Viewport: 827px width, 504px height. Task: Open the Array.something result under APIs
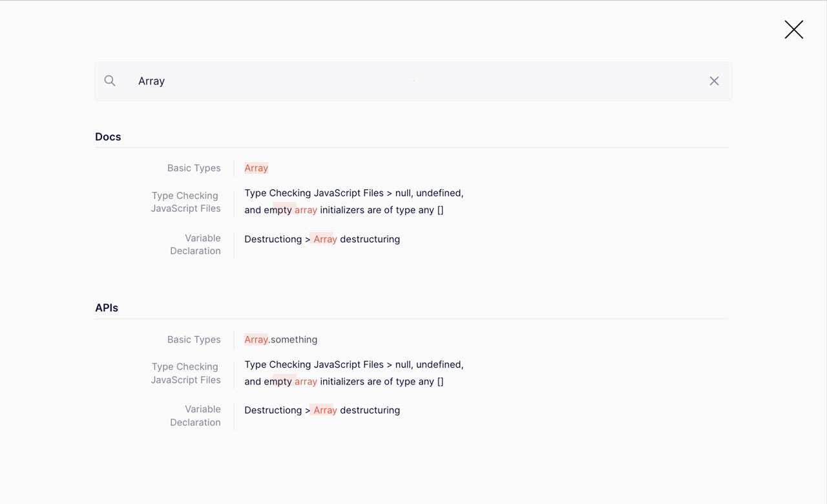pyautogui.click(x=281, y=339)
